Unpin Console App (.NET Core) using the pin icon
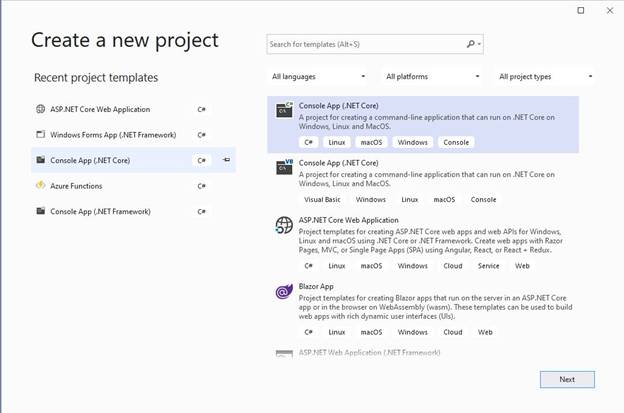This screenshot has height=413, width=624. (226, 160)
